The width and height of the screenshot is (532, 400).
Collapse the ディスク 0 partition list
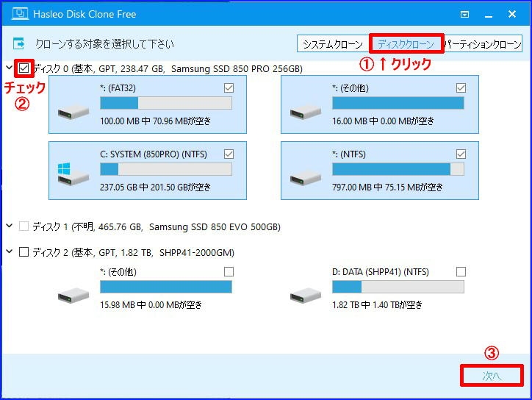point(9,68)
